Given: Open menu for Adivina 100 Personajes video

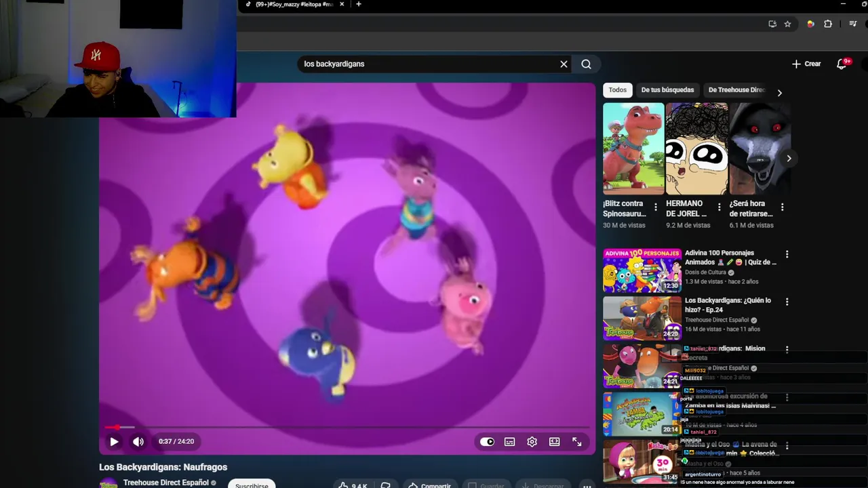Looking at the screenshot, I should pyautogui.click(x=787, y=255).
